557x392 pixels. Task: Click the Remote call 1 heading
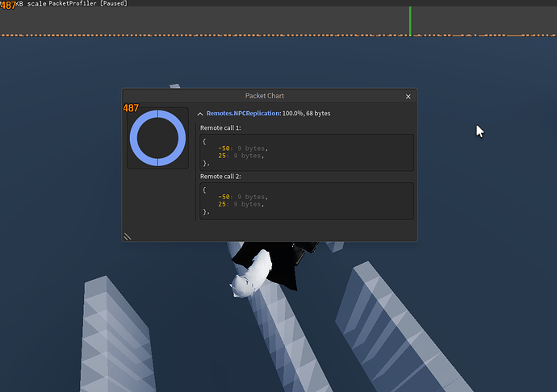(x=220, y=128)
